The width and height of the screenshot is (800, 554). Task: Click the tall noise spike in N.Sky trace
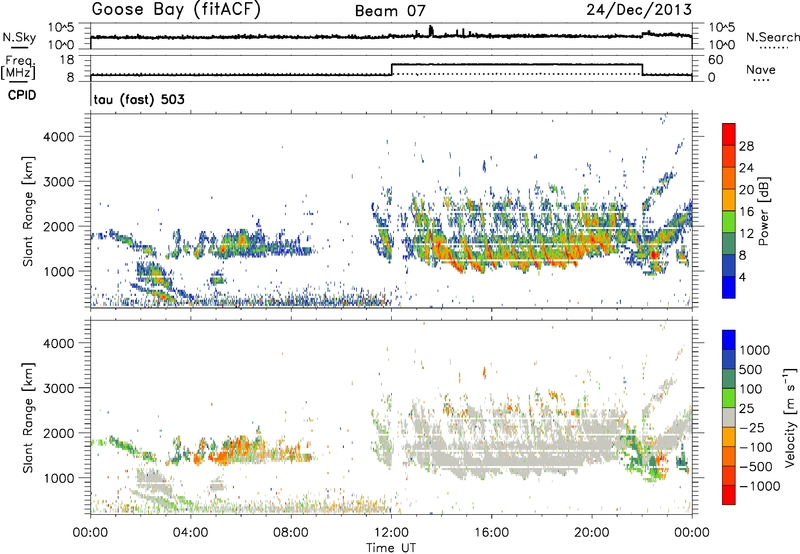pyautogui.click(x=431, y=31)
